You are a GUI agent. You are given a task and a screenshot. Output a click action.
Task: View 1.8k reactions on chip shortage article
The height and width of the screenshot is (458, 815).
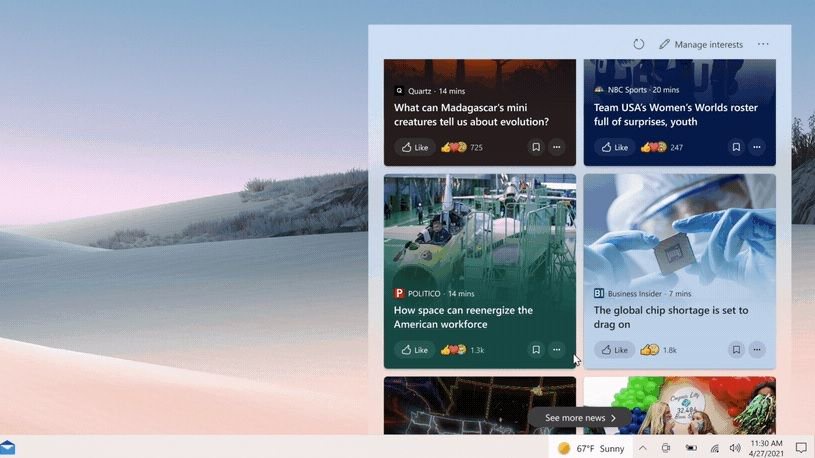658,350
